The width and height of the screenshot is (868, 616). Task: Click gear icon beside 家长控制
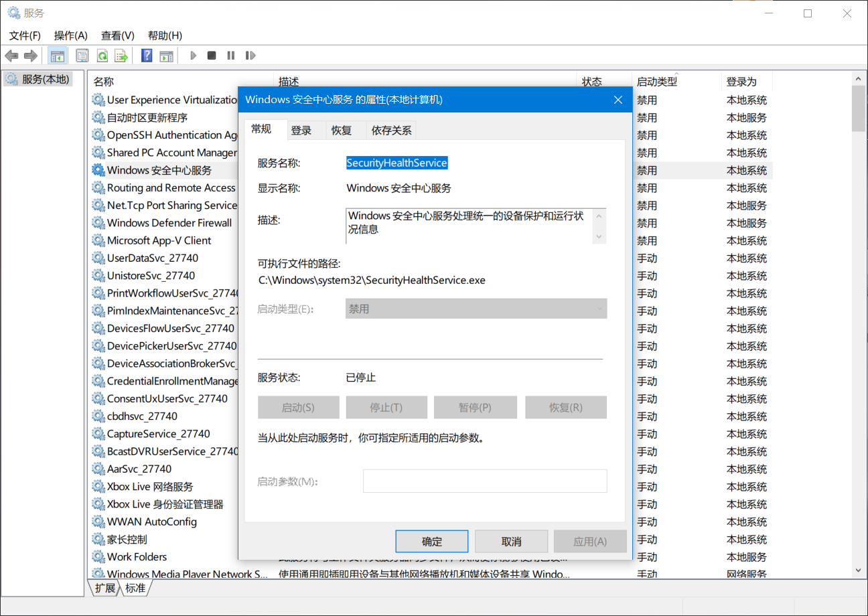click(x=98, y=539)
